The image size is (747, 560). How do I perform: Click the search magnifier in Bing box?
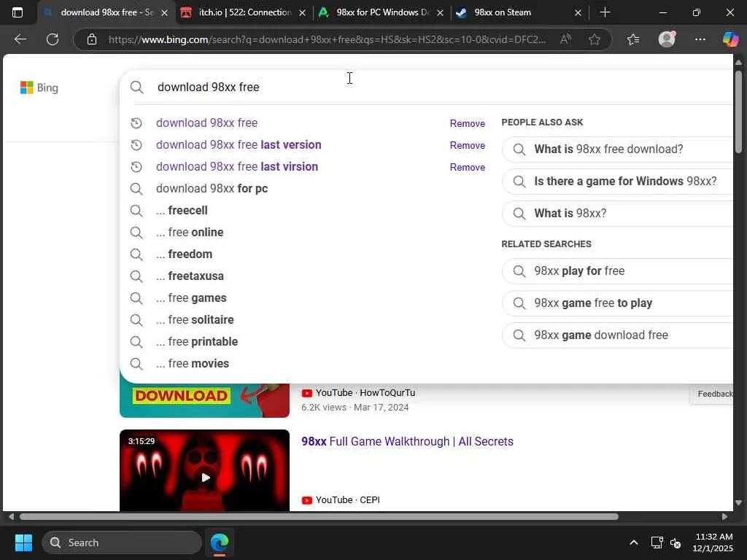tap(136, 87)
